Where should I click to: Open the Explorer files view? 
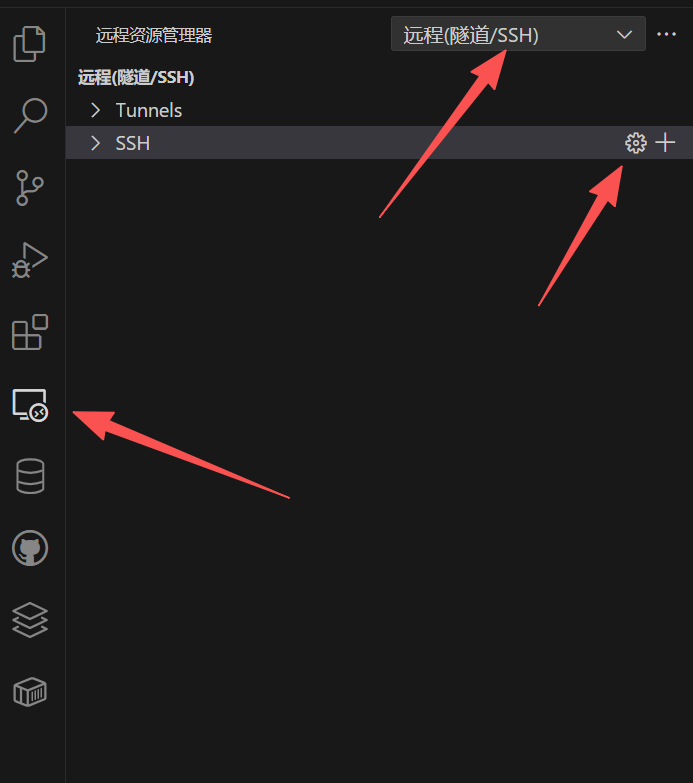tap(29, 44)
